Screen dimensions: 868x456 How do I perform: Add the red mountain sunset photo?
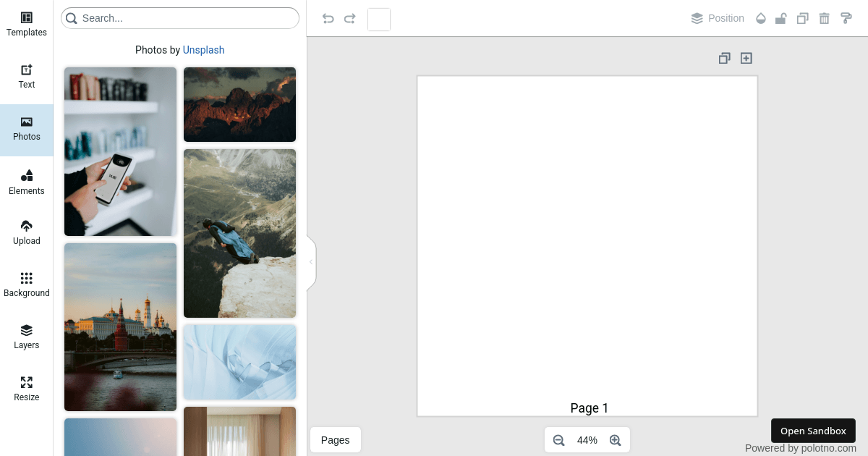[239, 104]
